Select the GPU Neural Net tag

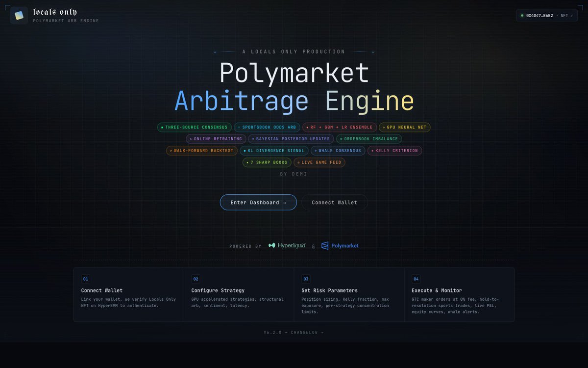coord(405,127)
